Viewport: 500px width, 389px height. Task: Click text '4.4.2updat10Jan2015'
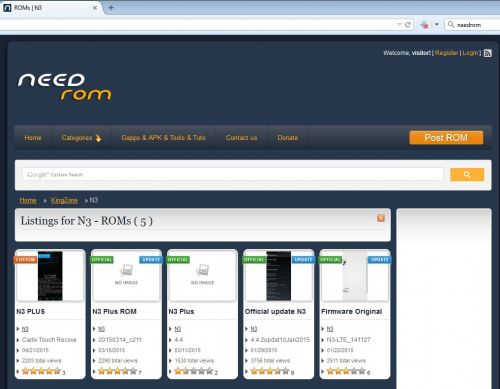coord(280,340)
